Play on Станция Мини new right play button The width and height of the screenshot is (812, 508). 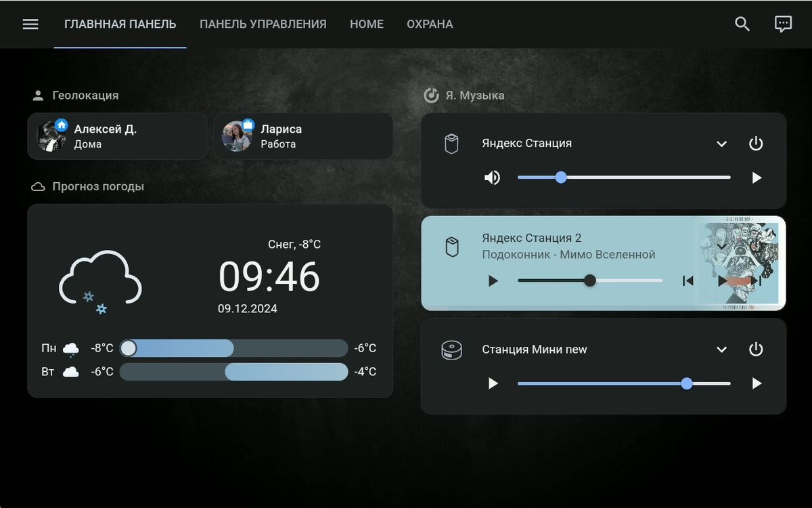click(757, 383)
